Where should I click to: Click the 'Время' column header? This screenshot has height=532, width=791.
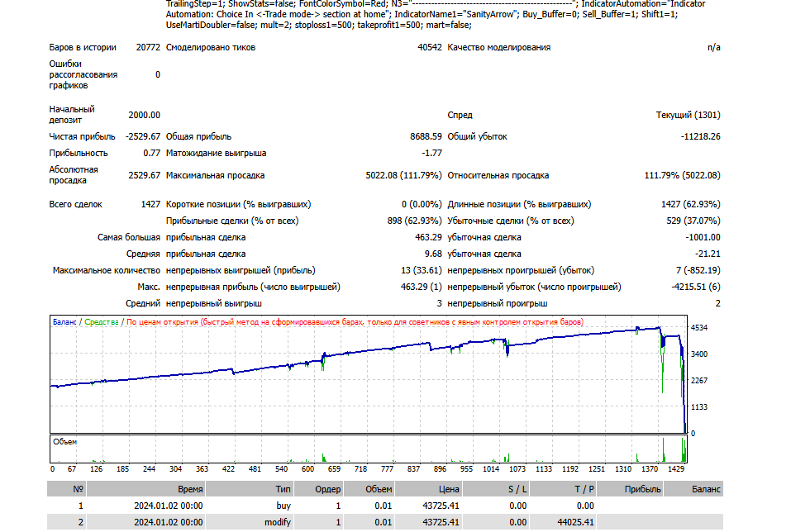tap(190, 489)
